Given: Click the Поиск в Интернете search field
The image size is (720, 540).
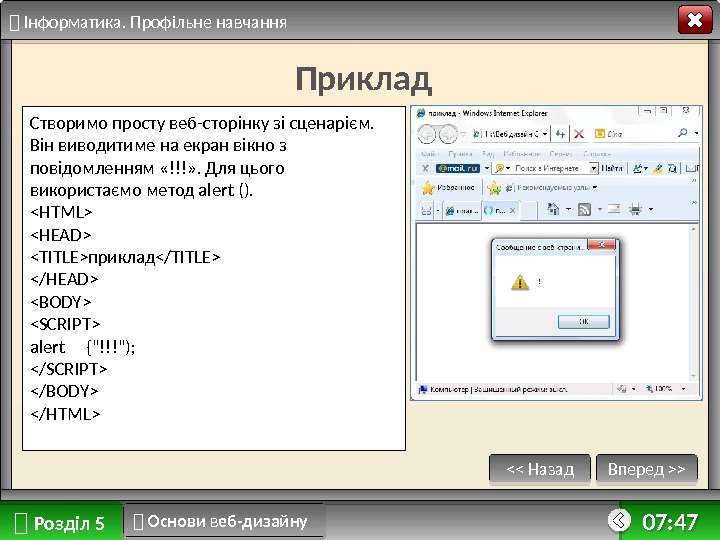Looking at the screenshot, I should [x=546, y=169].
